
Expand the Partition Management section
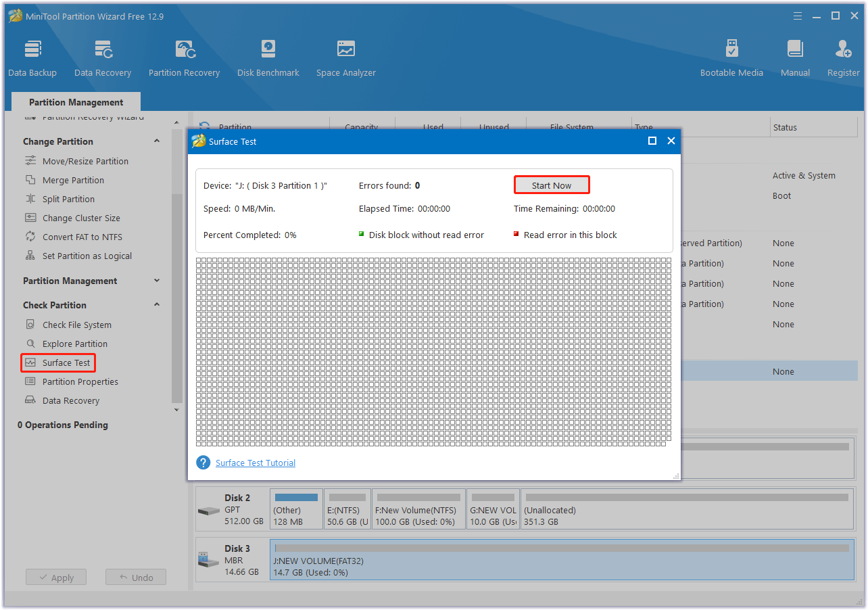[157, 280]
